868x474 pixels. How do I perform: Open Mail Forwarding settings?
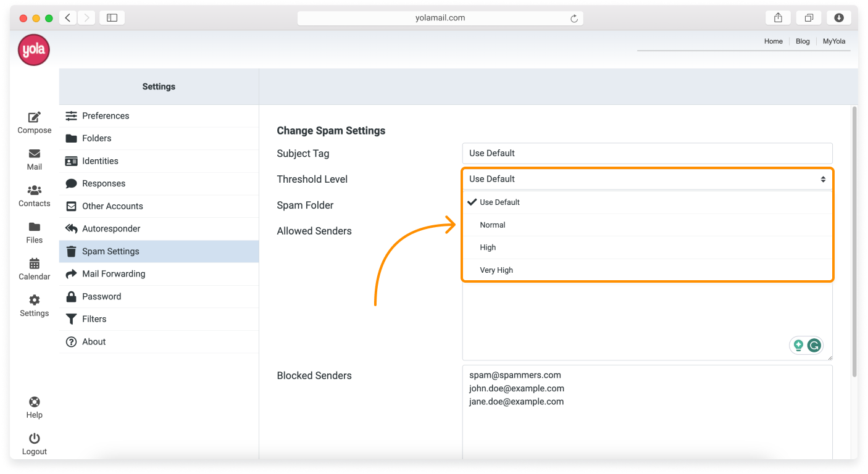point(114,274)
